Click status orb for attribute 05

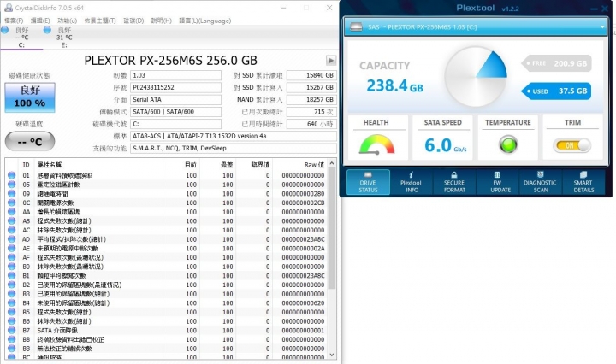12,185
